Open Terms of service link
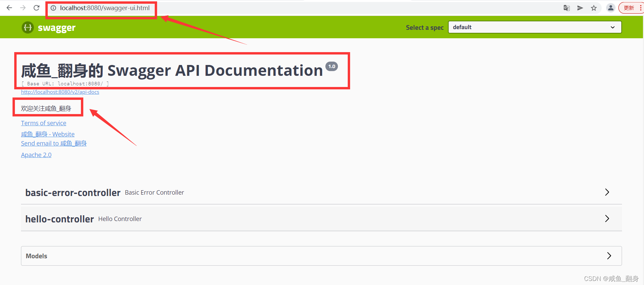 click(44, 123)
